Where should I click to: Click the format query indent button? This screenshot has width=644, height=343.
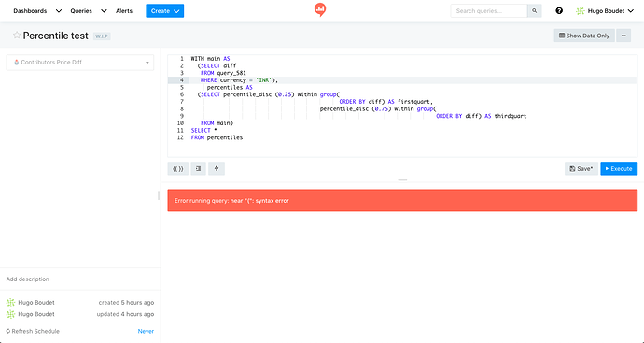199,168
